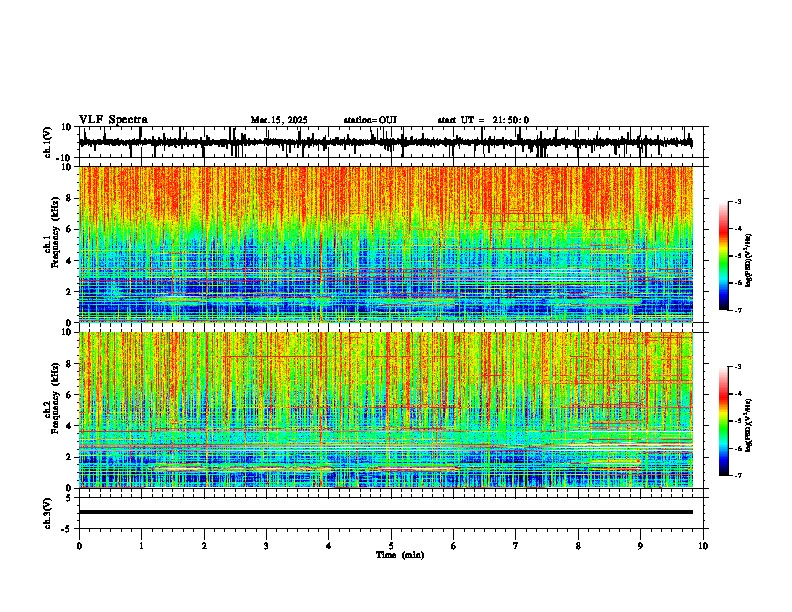Click the ch.2 color bar log(PSD) label
792x612 pixels.
tap(749, 426)
